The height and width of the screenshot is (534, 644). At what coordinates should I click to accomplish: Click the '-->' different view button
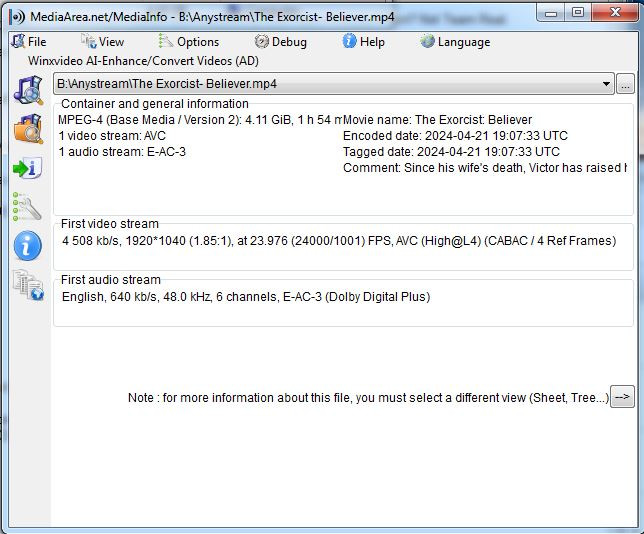coord(622,397)
